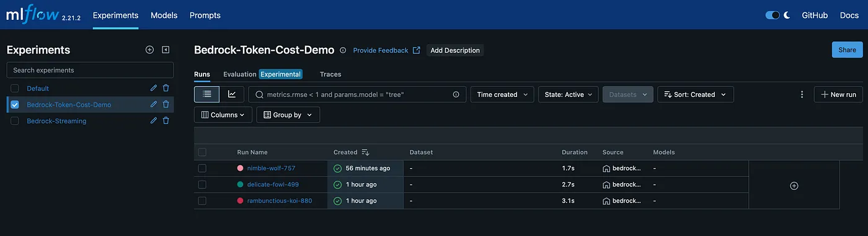The height and width of the screenshot is (236, 868).
Task: Open the Sort: Created dropdown
Action: [x=696, y=94]
